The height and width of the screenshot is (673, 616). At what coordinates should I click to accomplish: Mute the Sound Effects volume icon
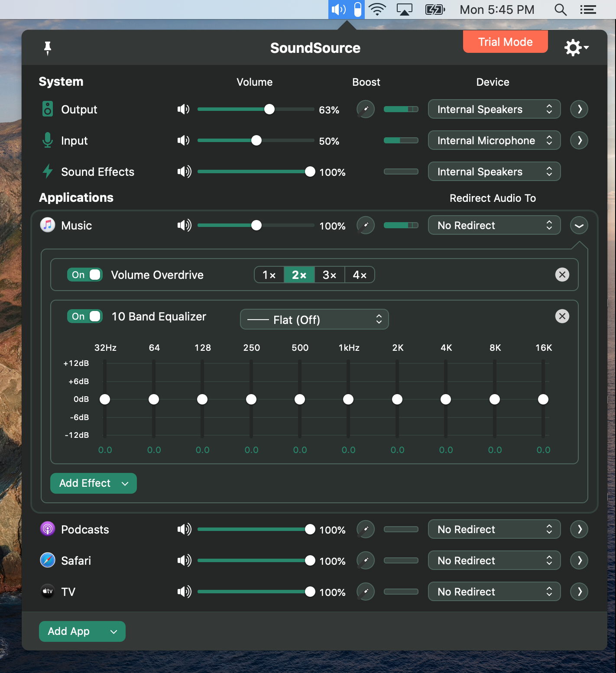(184, 171)
